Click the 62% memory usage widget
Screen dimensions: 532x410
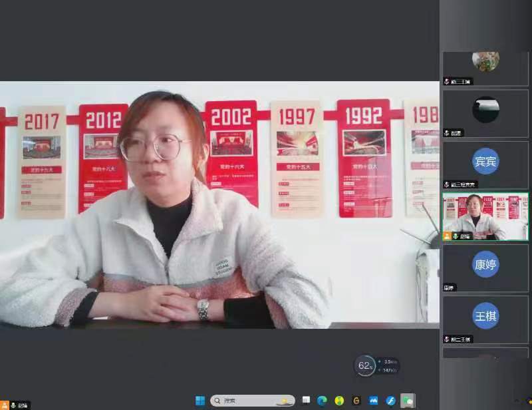(x=365, y=365)
